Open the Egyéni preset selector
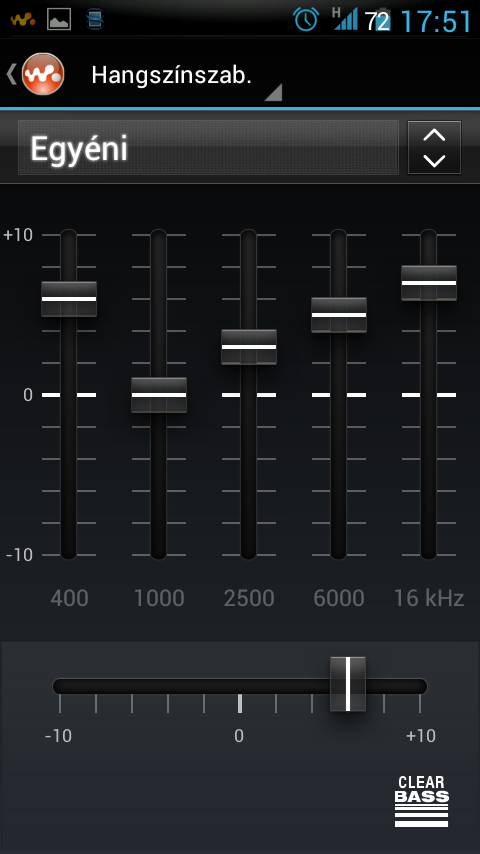 pos(208,148)
